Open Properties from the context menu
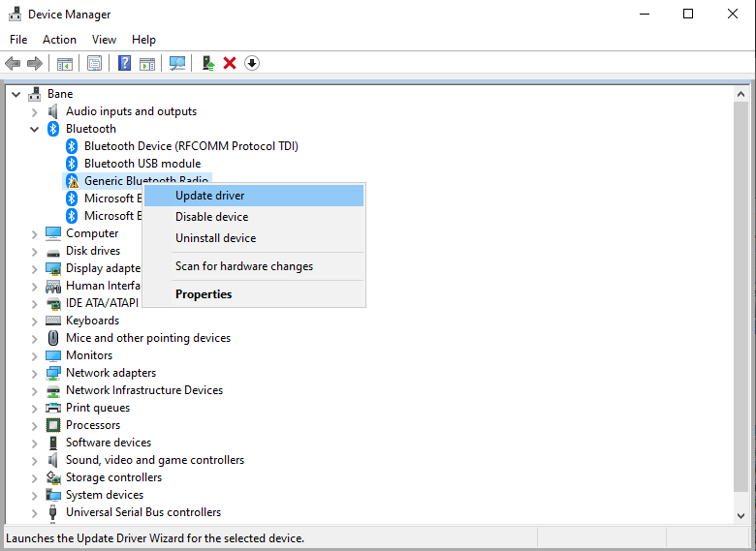Viewport: 756px width, 551px height. (254, 294)
